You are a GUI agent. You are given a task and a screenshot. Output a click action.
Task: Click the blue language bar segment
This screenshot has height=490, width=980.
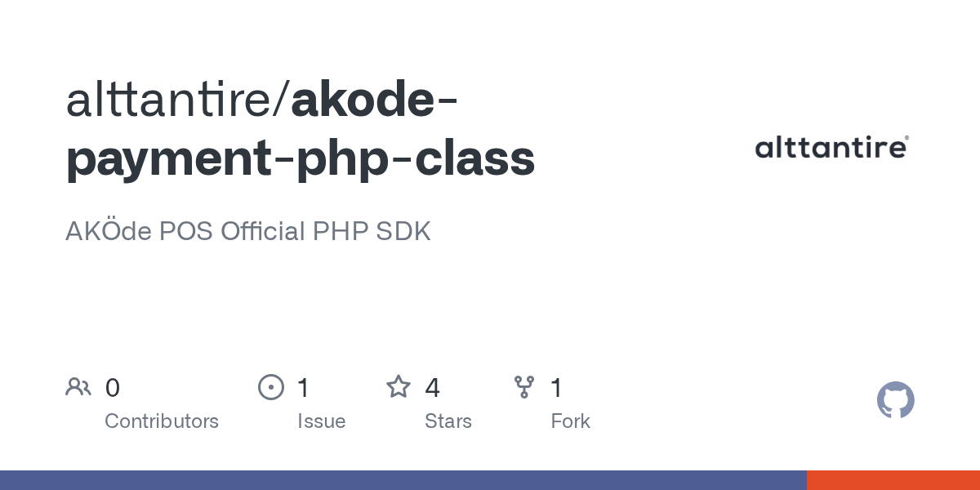pos(403,480)
